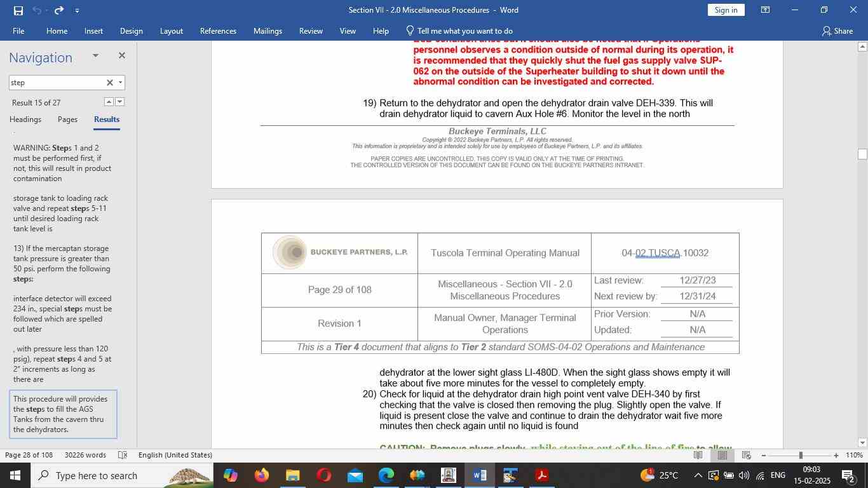Click the document scrollbar up arrow

(x=862, y=46)
